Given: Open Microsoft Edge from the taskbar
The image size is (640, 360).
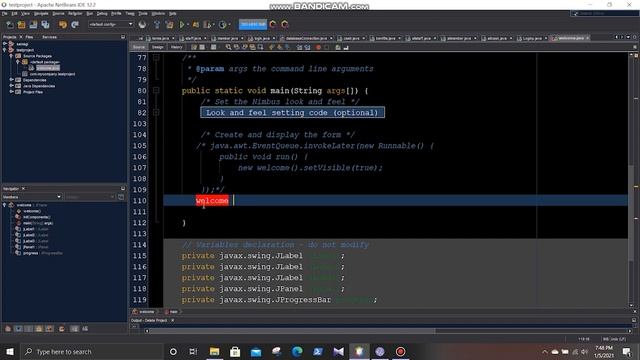Looking at the screenshot, I should tap(297, 351).
